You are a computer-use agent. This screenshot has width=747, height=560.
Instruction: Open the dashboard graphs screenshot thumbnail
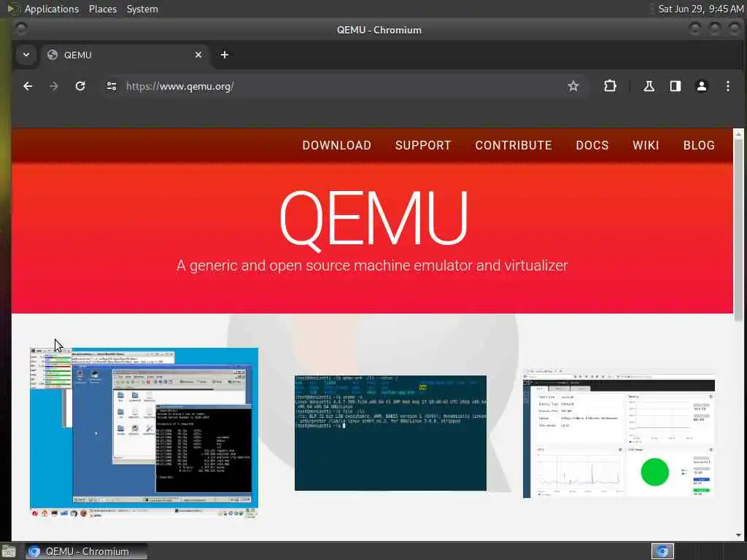coord(619,434)
